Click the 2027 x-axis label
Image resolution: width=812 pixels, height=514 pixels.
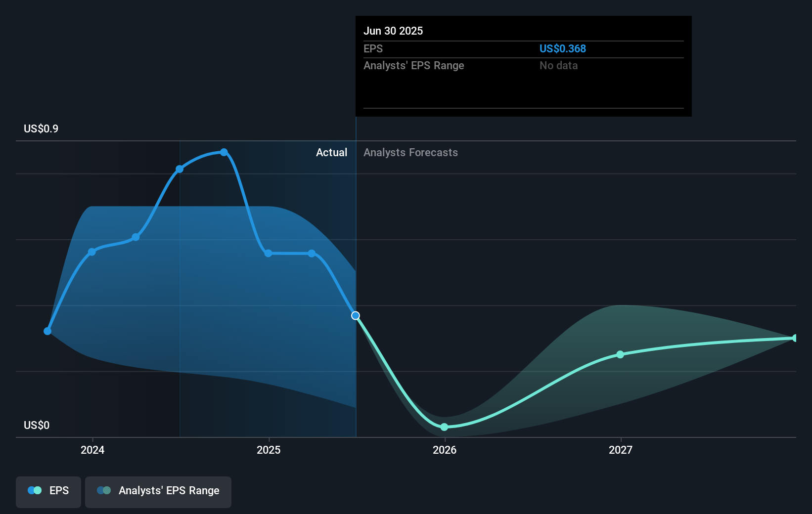[621, 450]
